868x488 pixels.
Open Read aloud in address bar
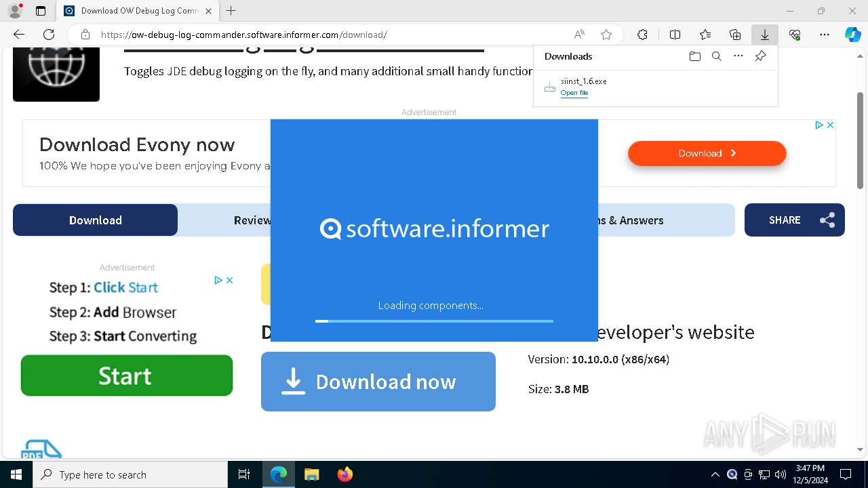tap(579, 35)
